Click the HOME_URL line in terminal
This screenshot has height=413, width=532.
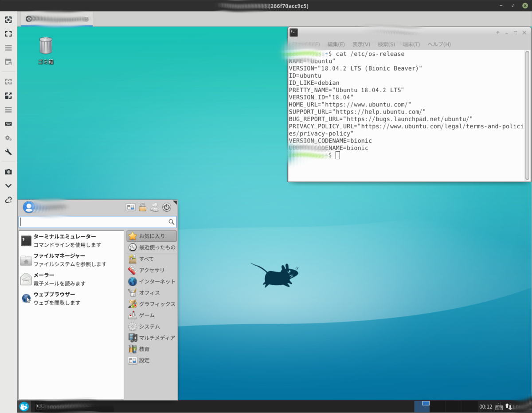pos(350,105)
